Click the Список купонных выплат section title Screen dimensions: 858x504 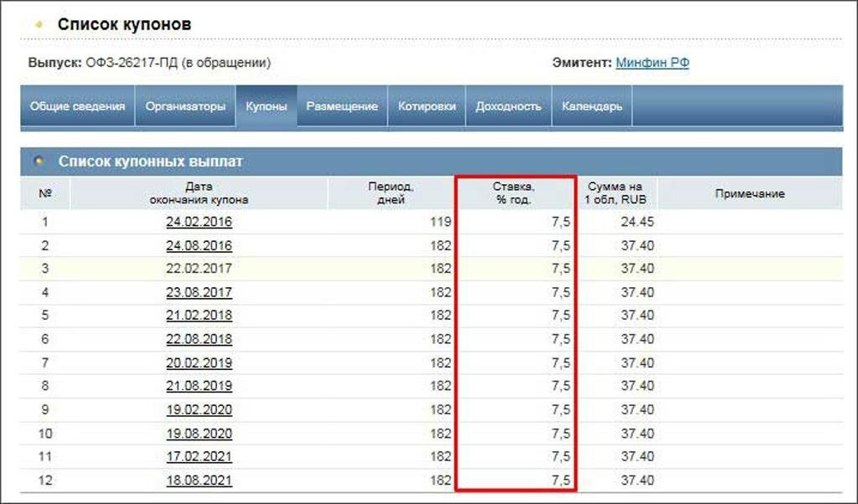click(x=151, y=162)
